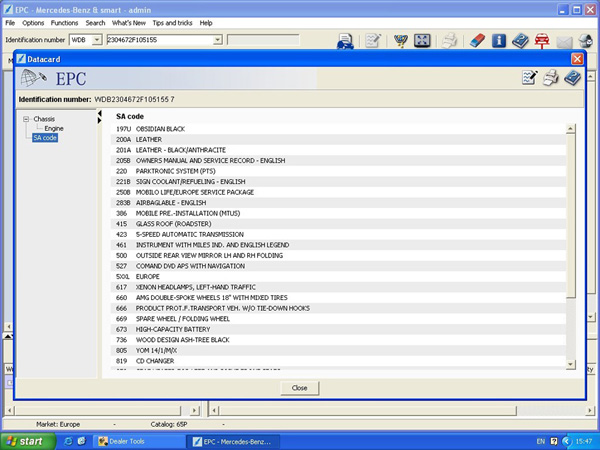Switch to Dealer Tools taskbar button
The height and width of the screenshot is (450, 600).
pyautogui.click(x=138, y=441)
